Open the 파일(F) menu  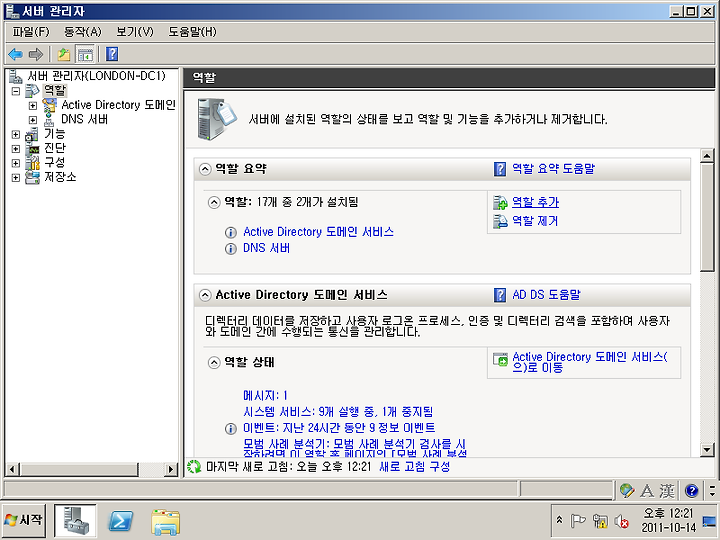(x=30, y=32)
